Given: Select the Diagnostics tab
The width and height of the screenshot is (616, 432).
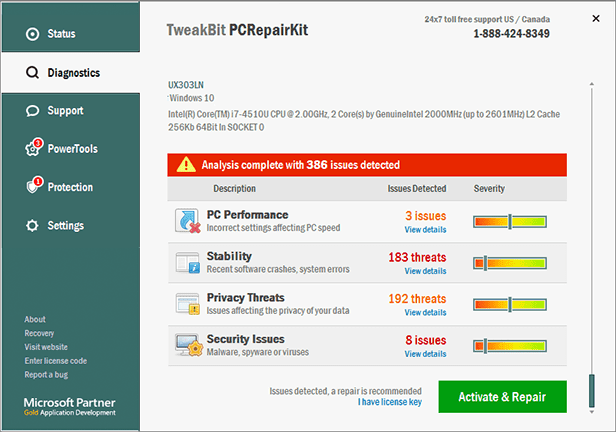Looking at the screenshot, I should pos(71,73).
